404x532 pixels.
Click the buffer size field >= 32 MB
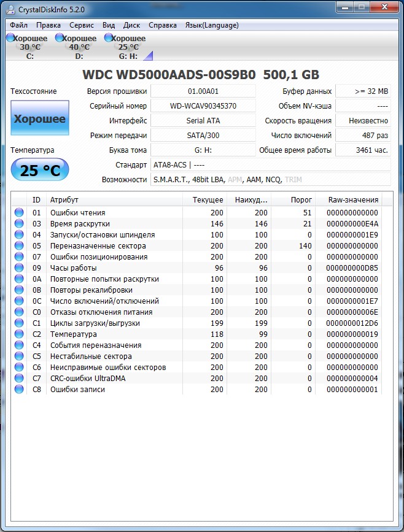click(363, 91)
